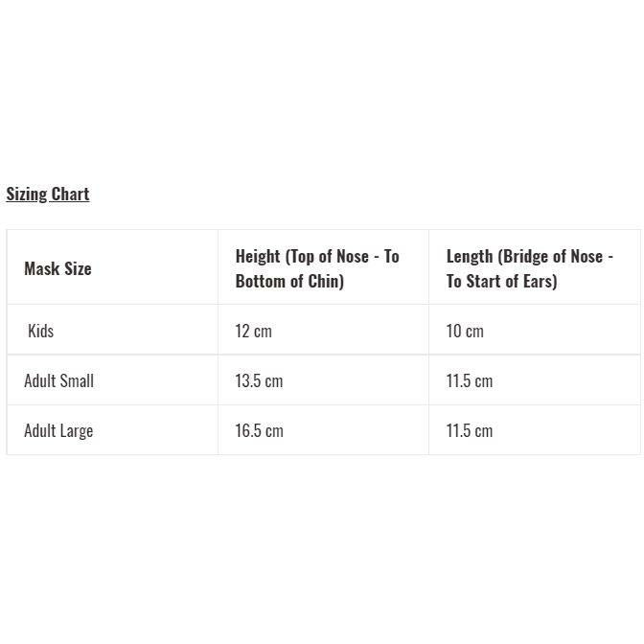Click the 16.5 cm height value
Viewport: 644px width, 644px height.
tap(259, 430)
